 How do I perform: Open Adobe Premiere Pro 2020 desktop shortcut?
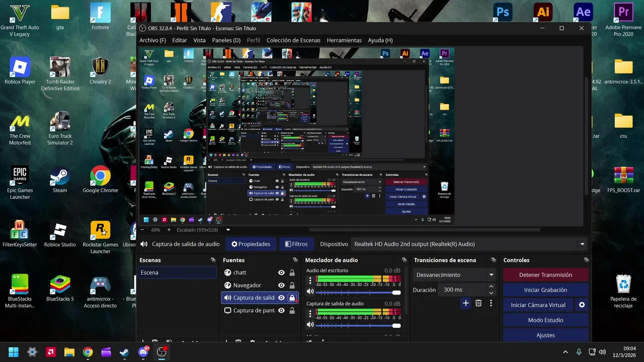coord(623,19)
